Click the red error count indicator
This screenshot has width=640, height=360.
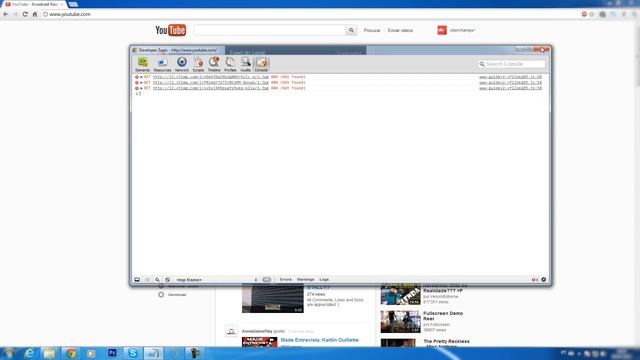535,280
